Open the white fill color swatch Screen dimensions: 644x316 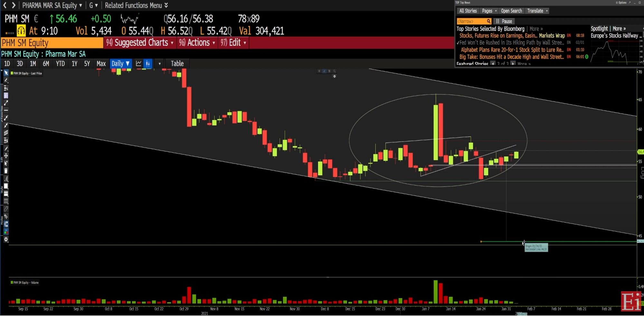(6, 186)
